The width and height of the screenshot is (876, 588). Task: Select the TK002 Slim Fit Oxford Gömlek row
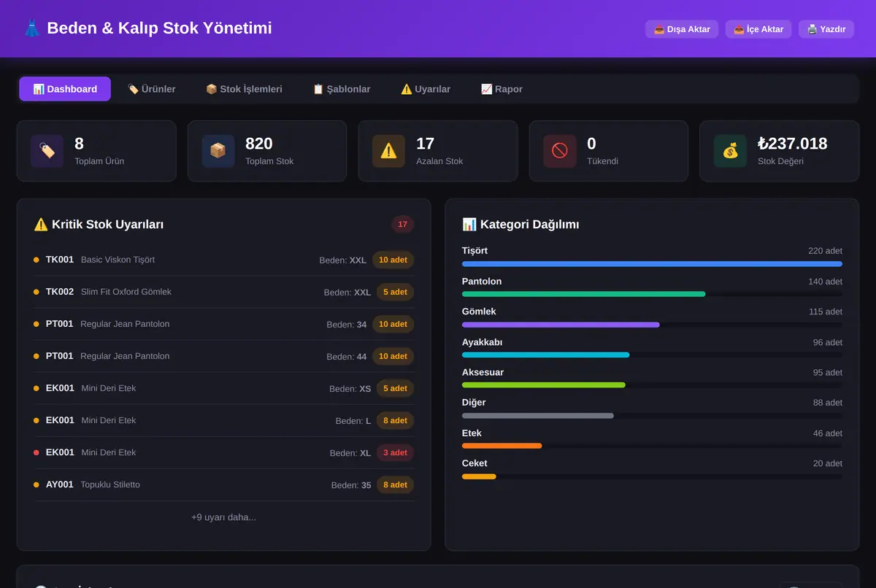224,292
